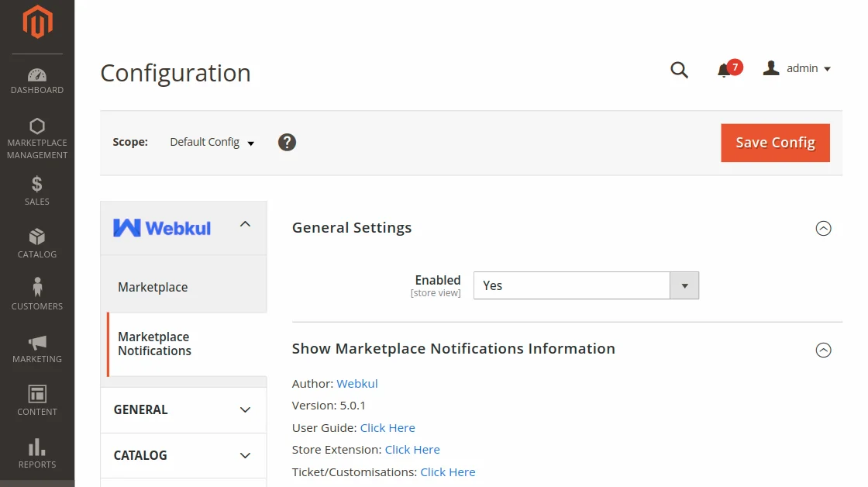This screenshot has height=487, width=868.
Task: Open the User Guide Click Here link
Action: 387,428
